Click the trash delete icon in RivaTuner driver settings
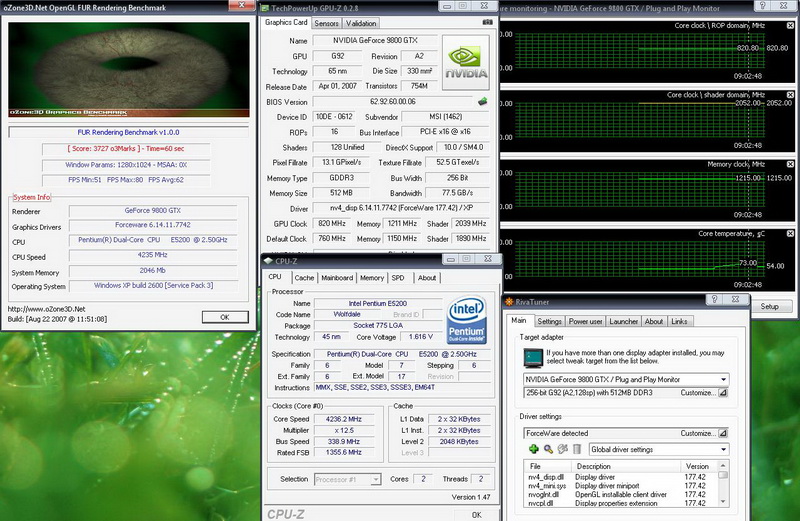The width and height of the screenshot is (800, 521). pos(577,449)
